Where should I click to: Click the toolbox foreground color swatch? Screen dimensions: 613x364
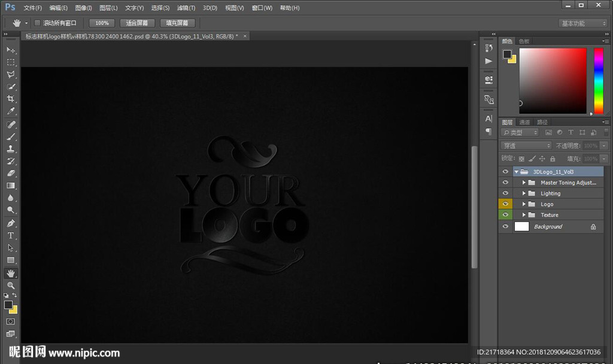point(8,305)
